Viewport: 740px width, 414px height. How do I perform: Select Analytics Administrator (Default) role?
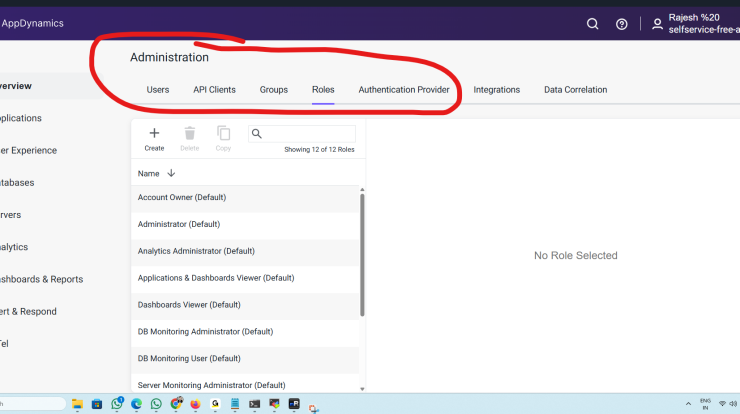point(196,251)
